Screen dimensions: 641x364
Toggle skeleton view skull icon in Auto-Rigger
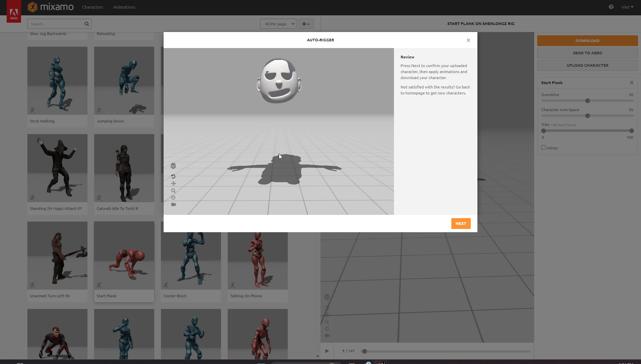(173, 166)
